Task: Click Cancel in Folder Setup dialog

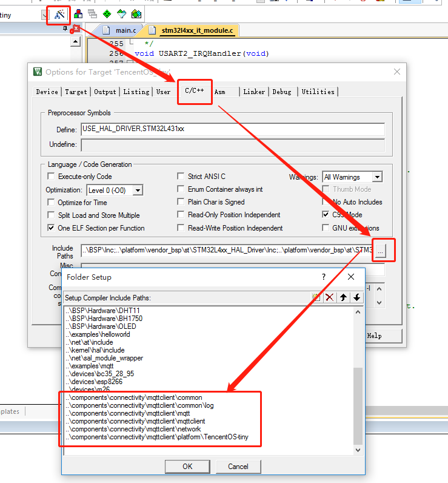Action: (238, 467)
